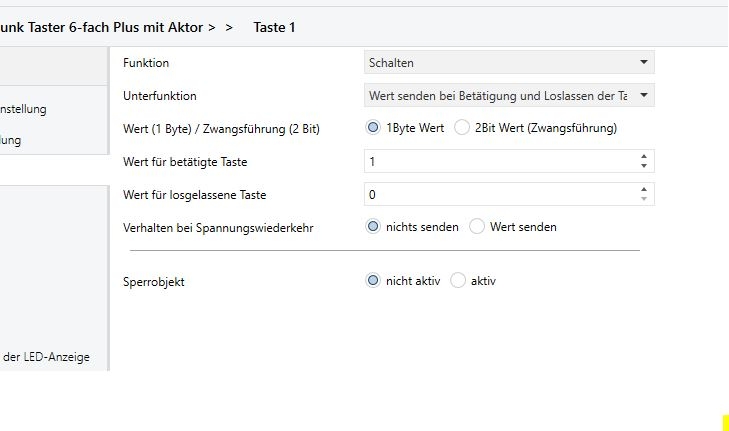The image size is (729, 431).
Task: Open the Funktion dropdown showing Schalten
Action: coord(509,63)
